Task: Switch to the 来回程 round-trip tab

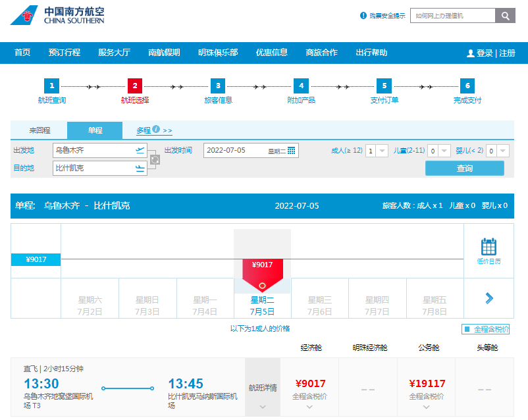Action: (40, 130)
